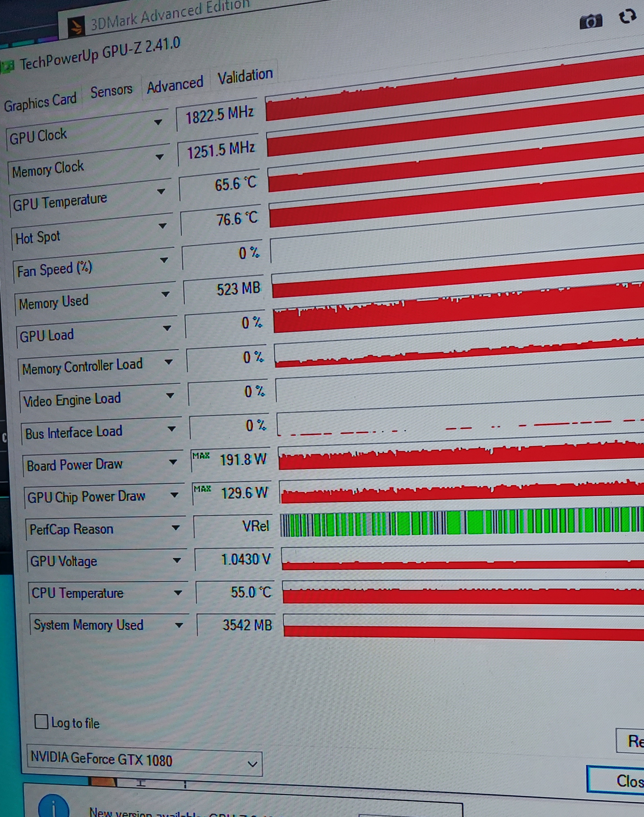Open the Bus Interface Load dropdown

point(172,429)
